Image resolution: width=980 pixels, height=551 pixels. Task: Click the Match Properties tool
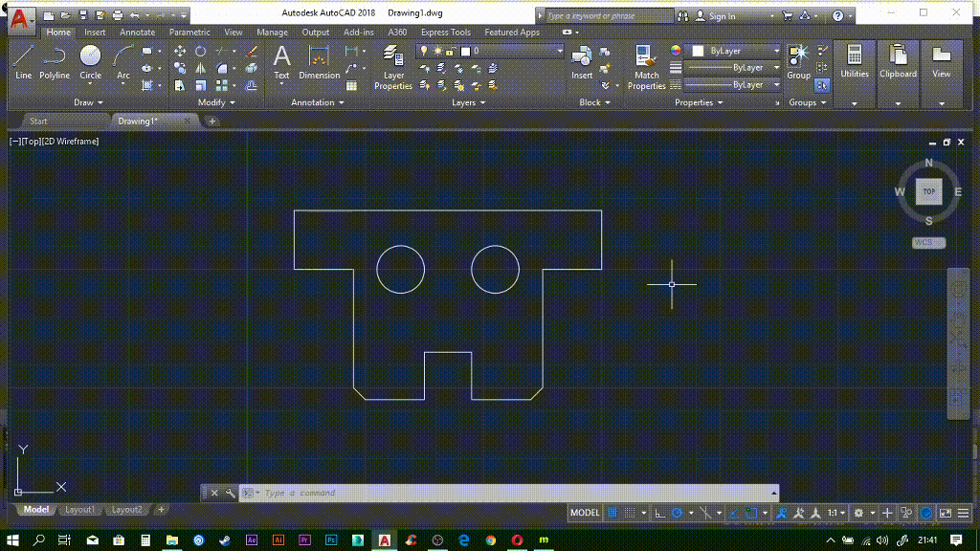point(646,68)
